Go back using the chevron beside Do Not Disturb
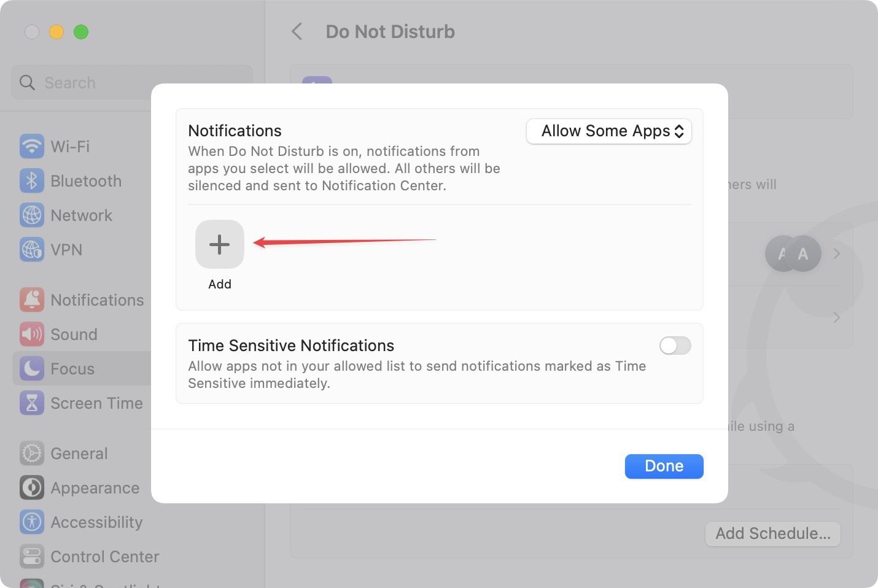This screenshot has width=878, height=588. point(297,31)
